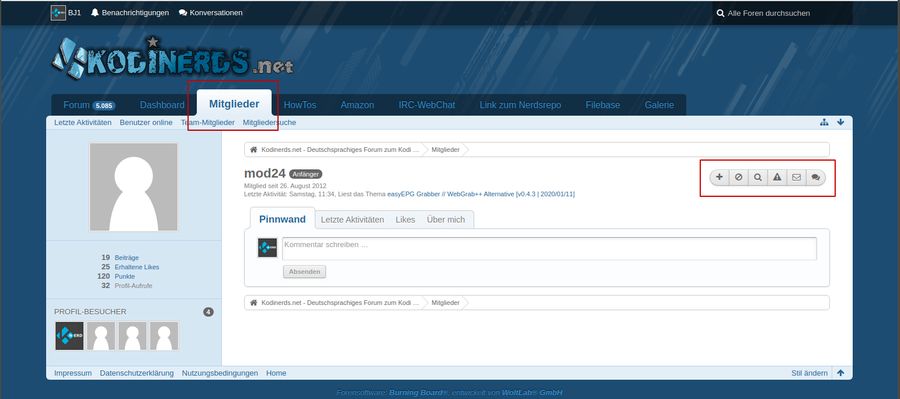Click the up arrow icon beside Stil ändern

tap(840, 373)
